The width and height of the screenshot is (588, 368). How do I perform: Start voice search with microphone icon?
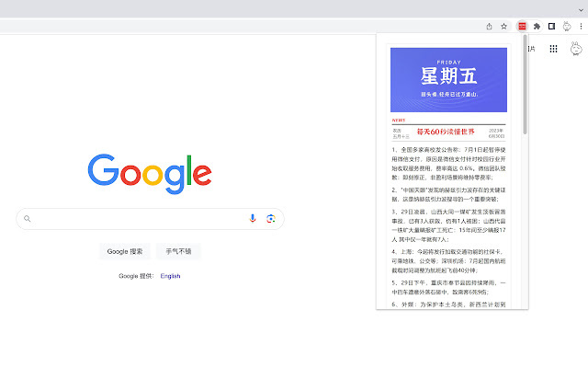pos(253,219)
